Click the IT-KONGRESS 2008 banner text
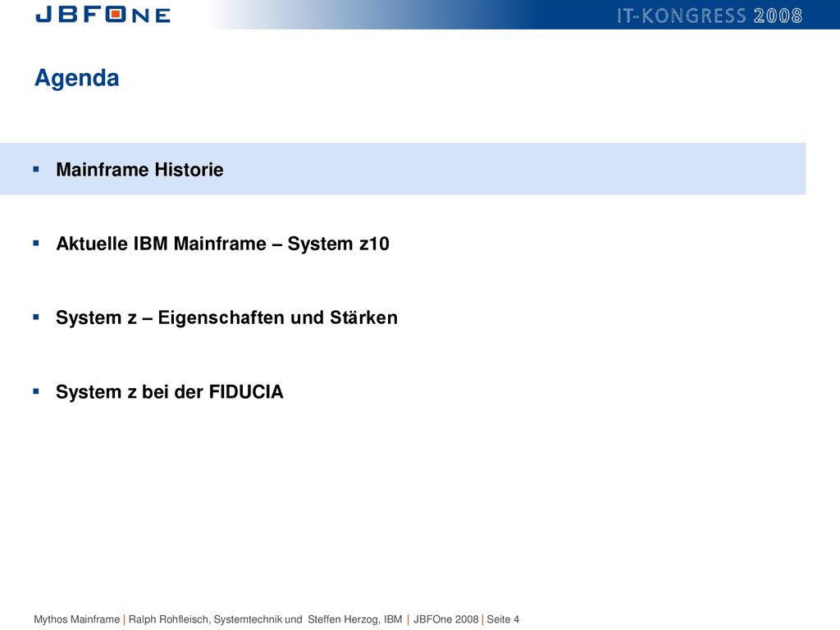 point(710,16)
